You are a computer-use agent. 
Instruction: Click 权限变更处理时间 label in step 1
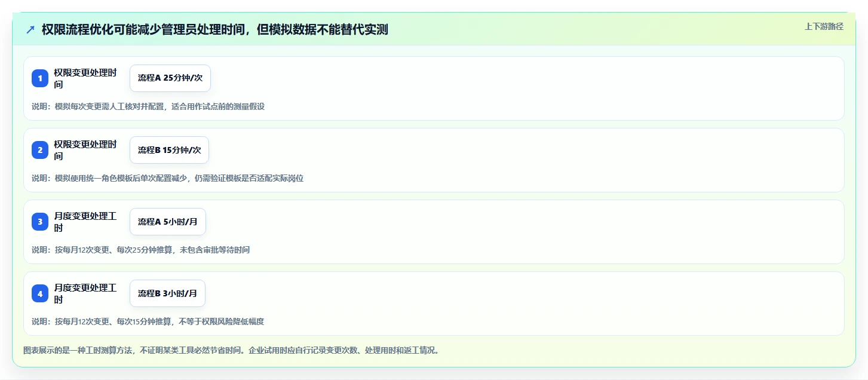pyautogui.click(x=85, y=78)
